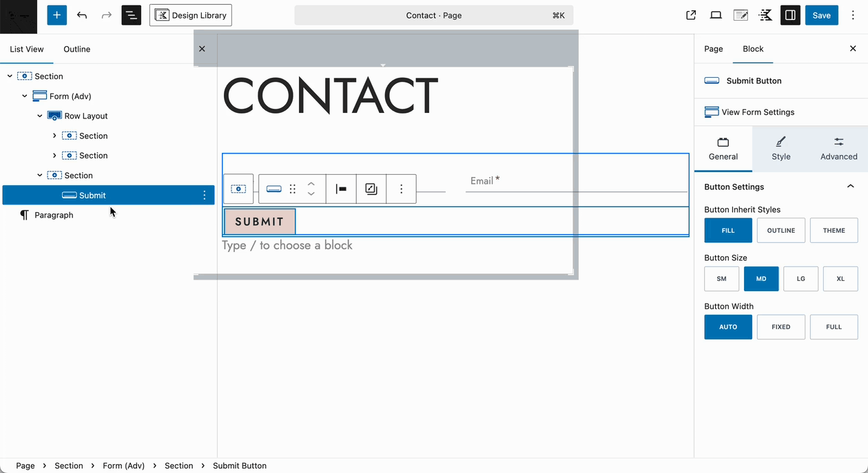868x473 pixels.
Task: Click the redo arrow in the top bar
Action: pyautogui.click(x=106, y=14)
